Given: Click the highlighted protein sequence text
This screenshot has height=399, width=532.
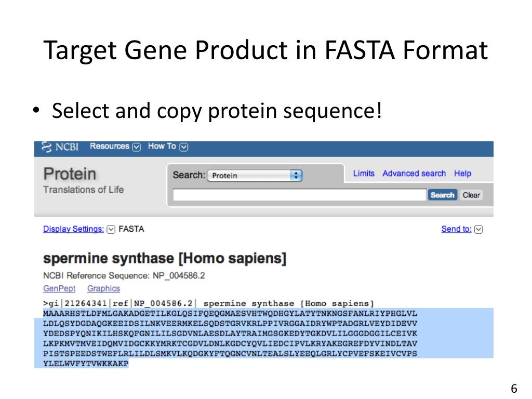Looking at the screenshot, I should coord(230,338).
